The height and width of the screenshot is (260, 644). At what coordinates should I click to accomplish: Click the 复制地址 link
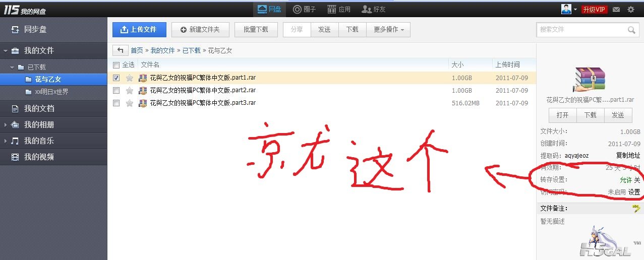point(628,156)
